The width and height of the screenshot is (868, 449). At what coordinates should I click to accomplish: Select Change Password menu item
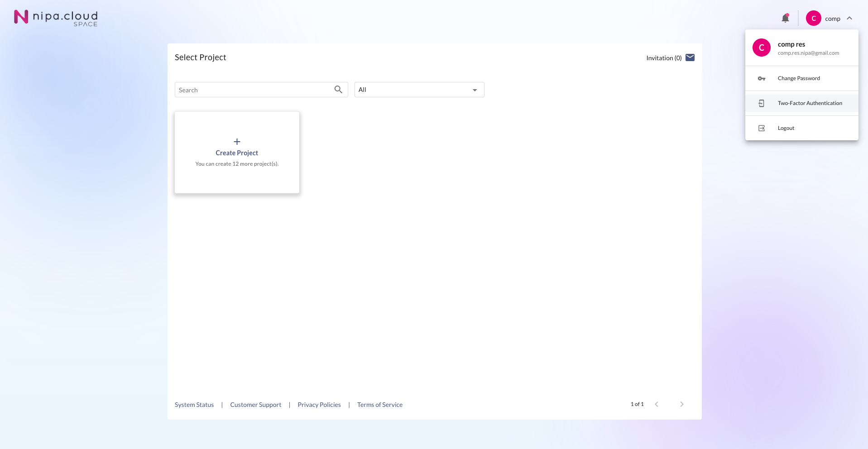(799, 78)
